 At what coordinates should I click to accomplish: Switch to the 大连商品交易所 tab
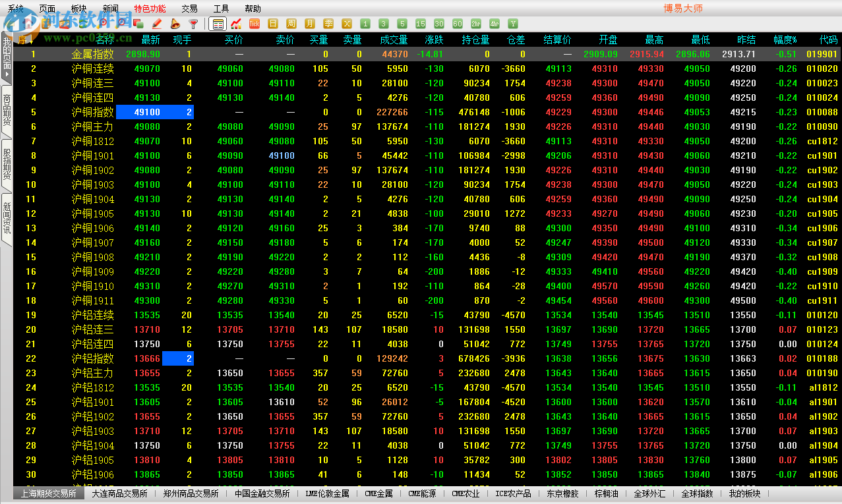click(119, 493)
